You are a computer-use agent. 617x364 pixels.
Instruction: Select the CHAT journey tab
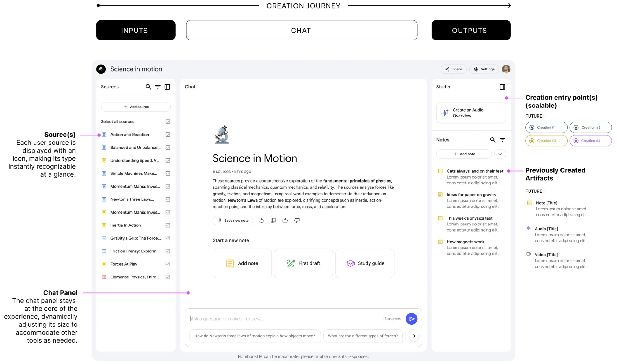[x=301, y=30]
